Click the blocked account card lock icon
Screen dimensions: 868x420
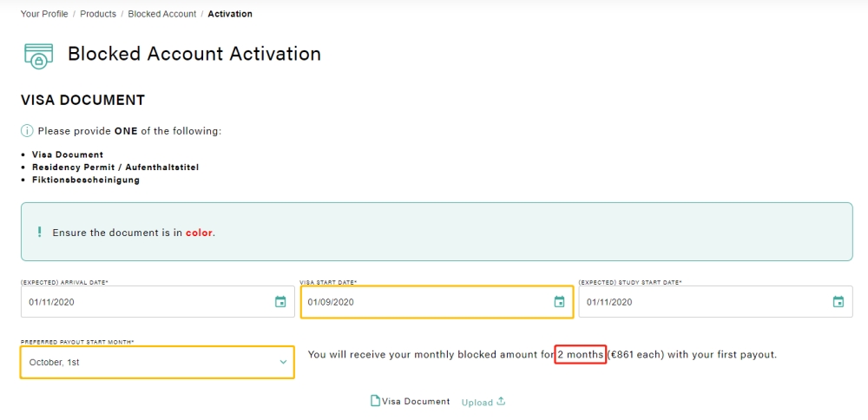[x=39, y=56]
